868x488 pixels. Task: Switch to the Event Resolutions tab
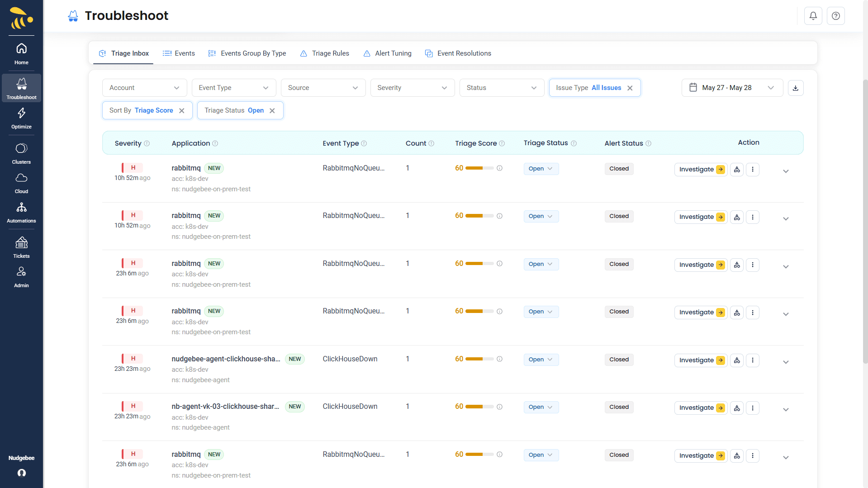458,53
